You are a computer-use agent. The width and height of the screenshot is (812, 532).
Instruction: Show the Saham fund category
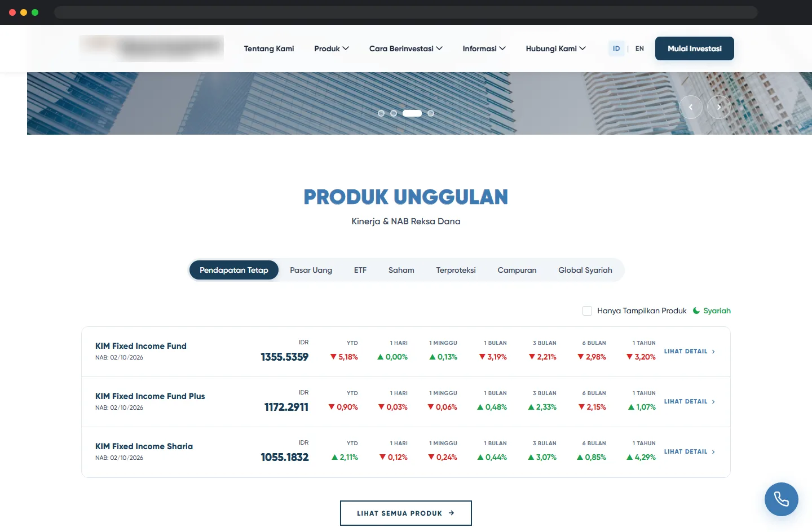click(401, 270)
